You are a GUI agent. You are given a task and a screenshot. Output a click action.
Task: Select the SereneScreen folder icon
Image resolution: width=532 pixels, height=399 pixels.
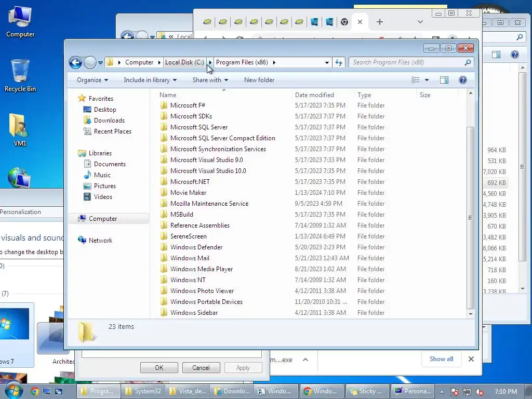164,236
